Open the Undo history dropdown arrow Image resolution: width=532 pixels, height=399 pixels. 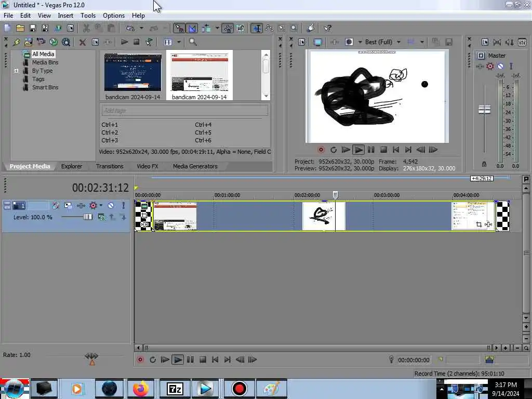point(141,28)
